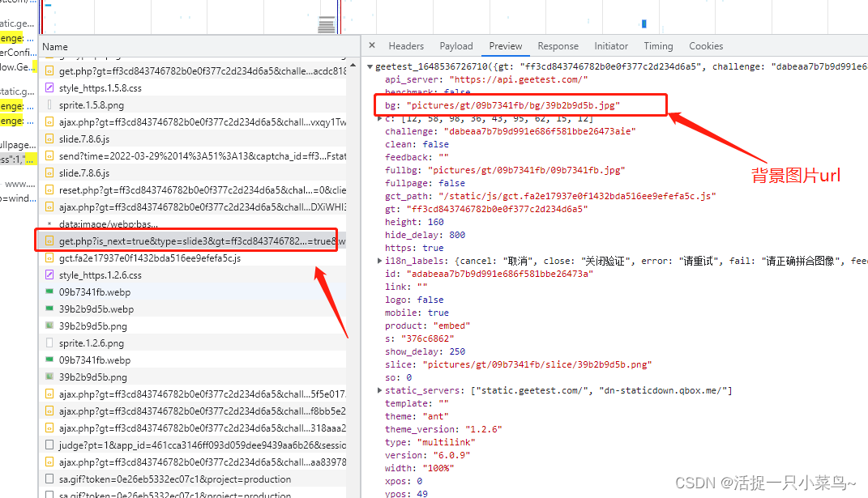Screen dimensions: 868x498
Task: Expand the static_servers array
Action: (x=381, y=390)
